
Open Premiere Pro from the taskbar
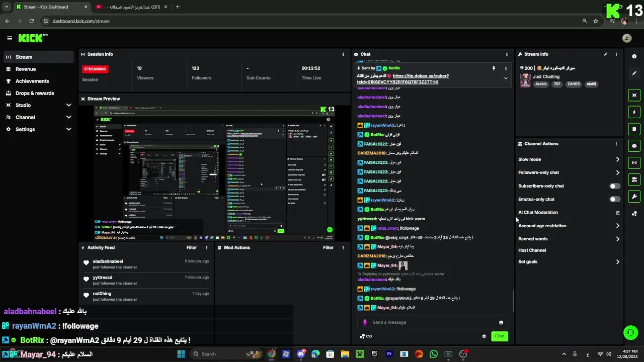point(389,354)
